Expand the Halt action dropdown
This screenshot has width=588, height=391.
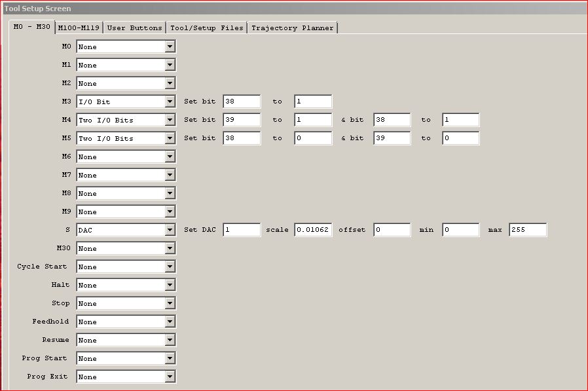click(x=170, y=286)
